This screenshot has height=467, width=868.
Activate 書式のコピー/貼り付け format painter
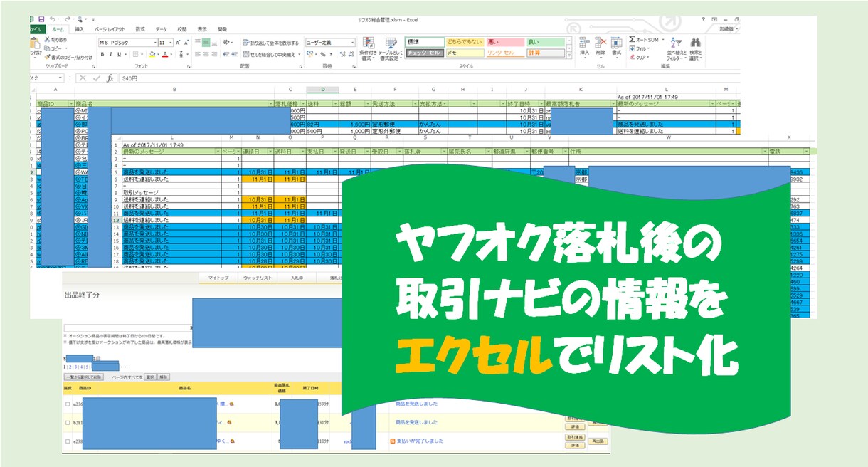pyautogui.click(x=69, y=57)
